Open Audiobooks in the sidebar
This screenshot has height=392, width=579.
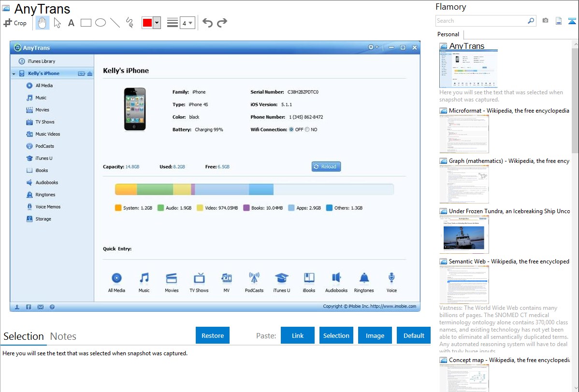click(43, 183)
